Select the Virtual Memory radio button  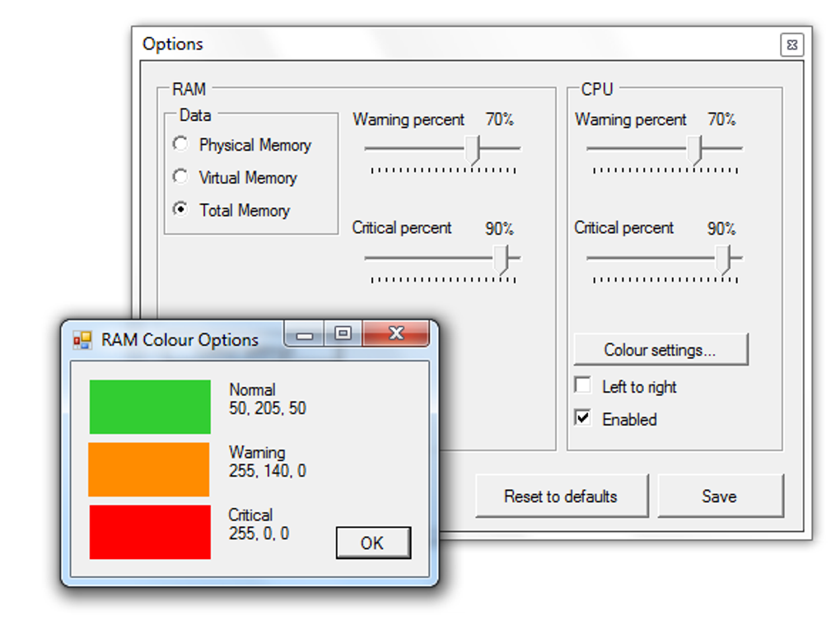(180, 176)
